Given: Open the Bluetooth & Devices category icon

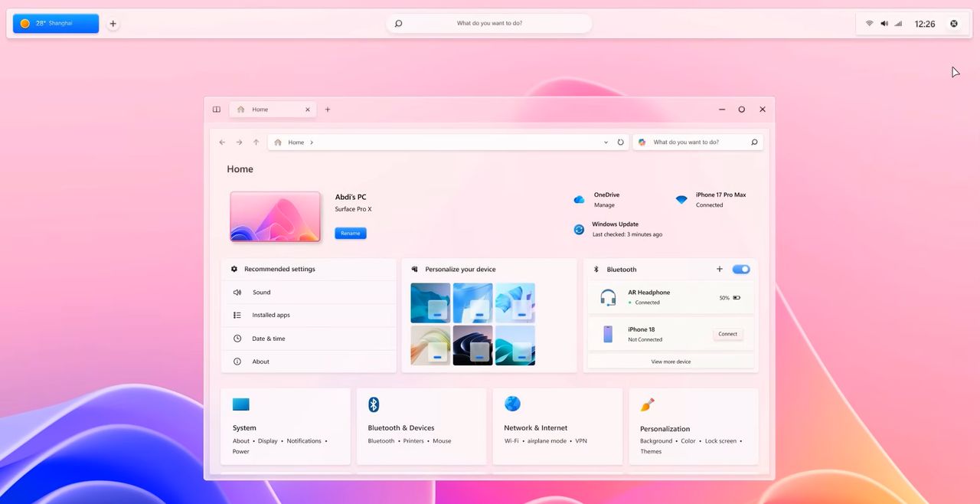Looking at the screenshot, I should [x=374, y=404].
